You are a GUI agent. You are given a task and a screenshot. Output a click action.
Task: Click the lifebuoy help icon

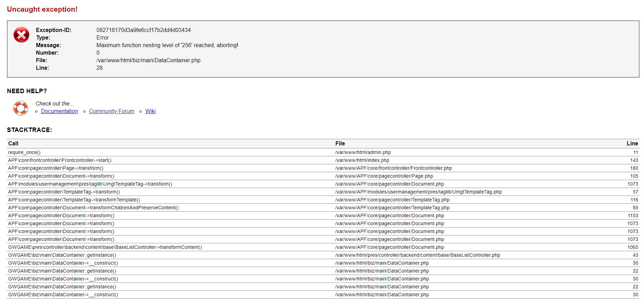pos(21,108)
